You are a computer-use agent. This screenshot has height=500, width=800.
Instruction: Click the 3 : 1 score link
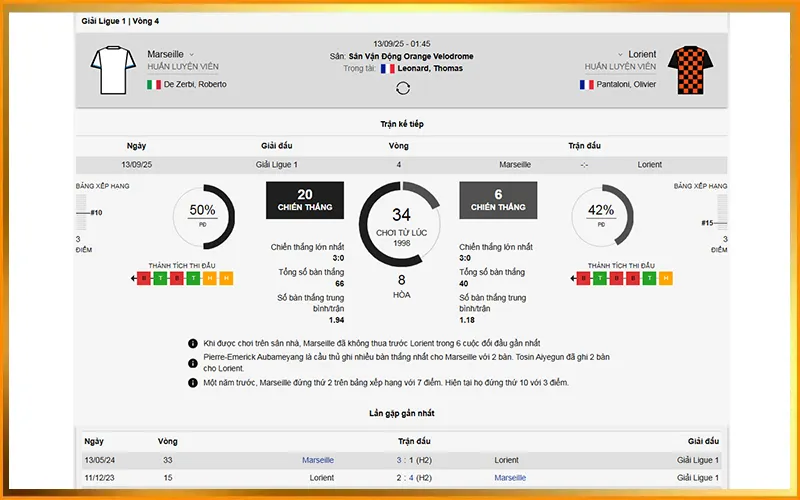tap(404, 460)
